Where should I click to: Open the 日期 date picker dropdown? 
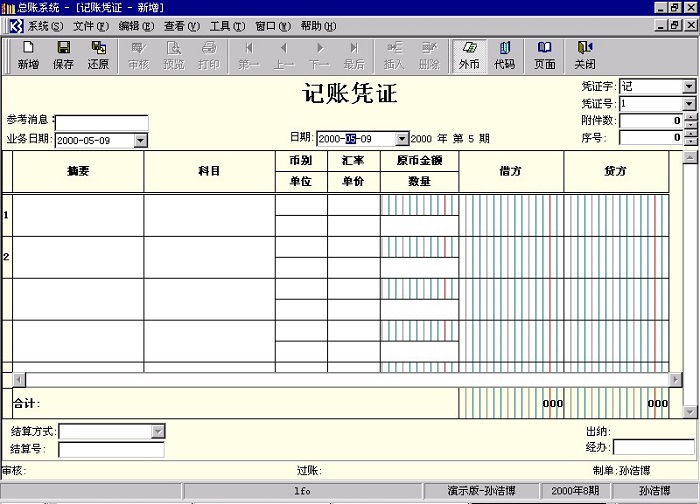pos(402,139)
